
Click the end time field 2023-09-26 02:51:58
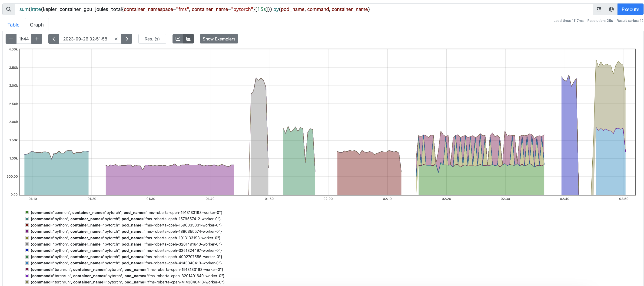coord(85,39)
